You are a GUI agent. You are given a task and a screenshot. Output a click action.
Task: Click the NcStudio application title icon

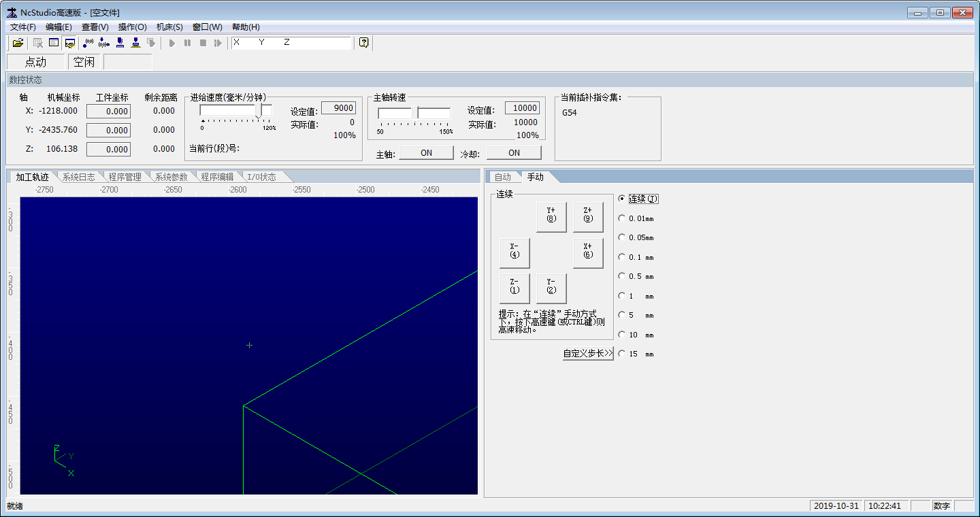click(12, 12)
